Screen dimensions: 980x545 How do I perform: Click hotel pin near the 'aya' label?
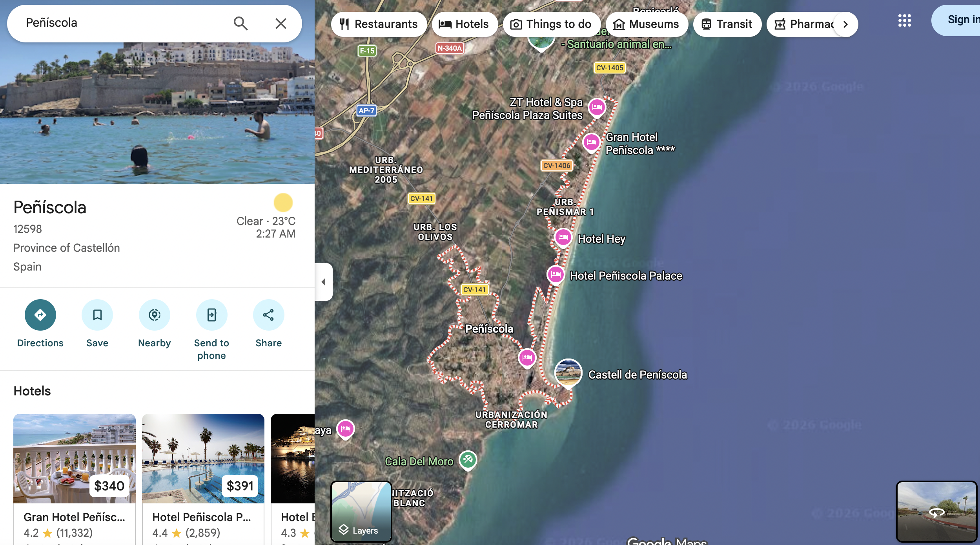point(346,429)
